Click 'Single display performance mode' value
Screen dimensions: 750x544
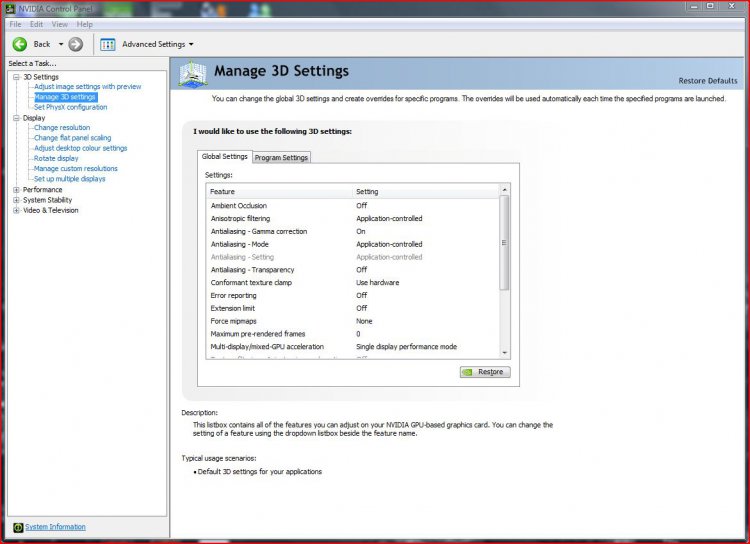(407, 347)
